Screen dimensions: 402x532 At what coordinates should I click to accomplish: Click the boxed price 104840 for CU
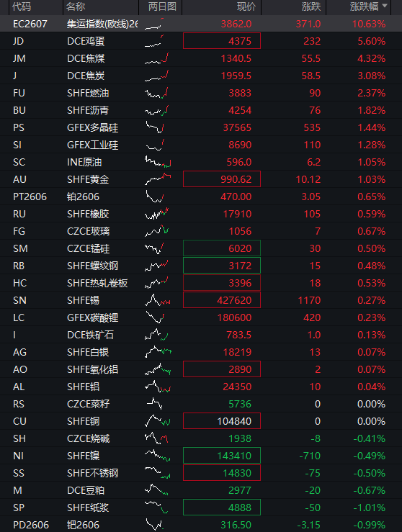tap(222, 421)
